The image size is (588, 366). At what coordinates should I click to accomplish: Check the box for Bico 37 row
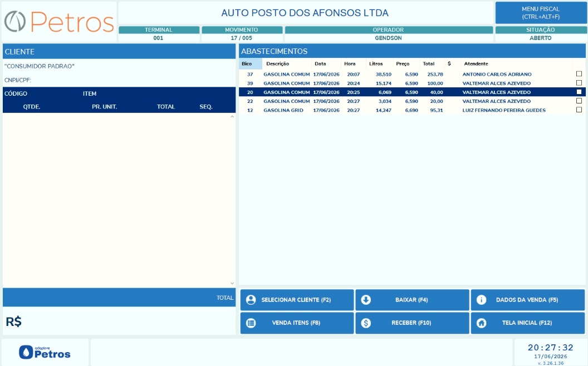click(x=579, y=74)
